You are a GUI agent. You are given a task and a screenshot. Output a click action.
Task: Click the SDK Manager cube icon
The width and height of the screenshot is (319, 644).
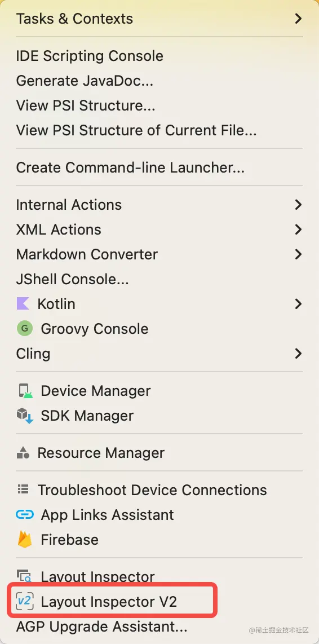(x=25, y=416)
